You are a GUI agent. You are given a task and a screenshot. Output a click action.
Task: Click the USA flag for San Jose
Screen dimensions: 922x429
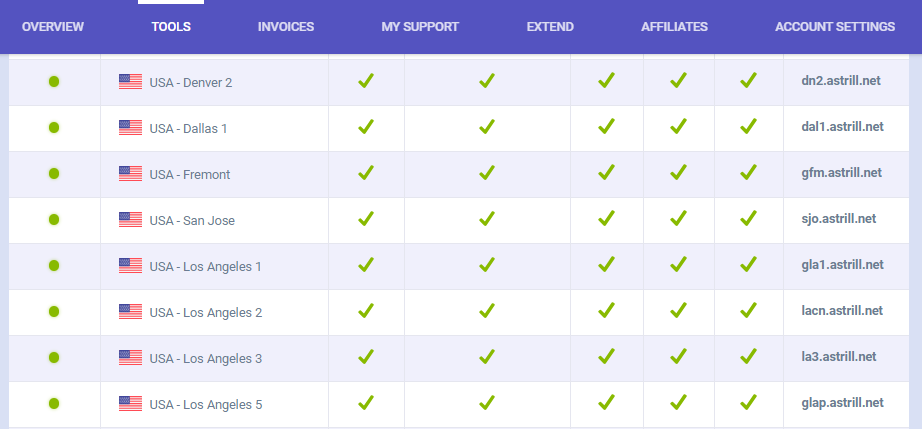pyautogui.click(x=131, y=220)
